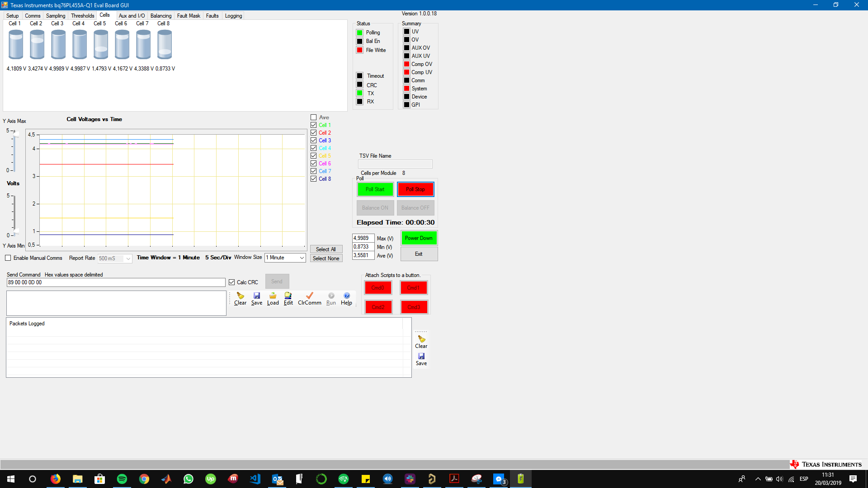Uncheck the Cell 6 trace checkbox

(313, 164)
